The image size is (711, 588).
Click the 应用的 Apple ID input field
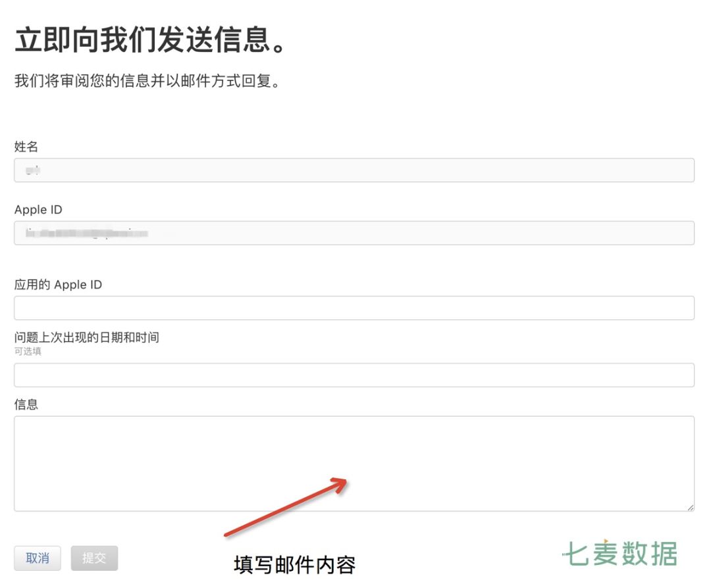pos(354,307)
